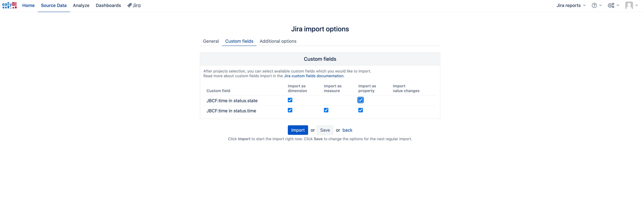Click the Jira import options heading
The height and width of the screenshot is (200, 644).
click(320, 29)
